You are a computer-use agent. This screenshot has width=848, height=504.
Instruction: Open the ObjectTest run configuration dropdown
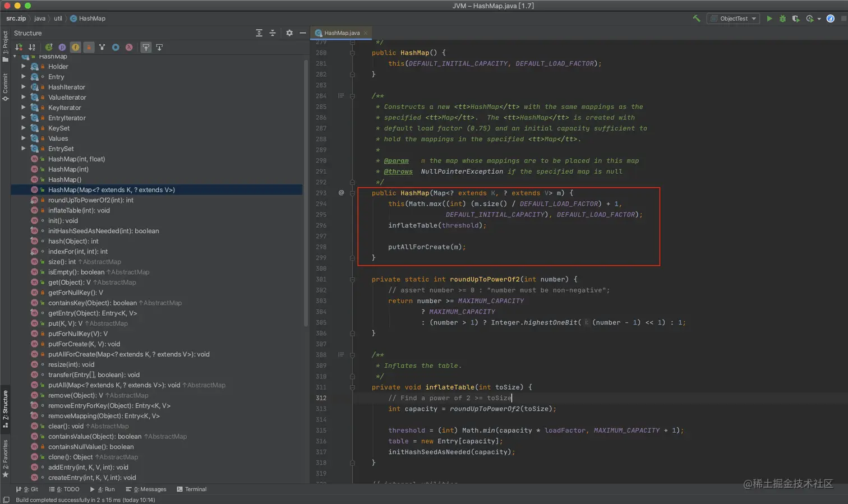click(x=734, y=19)
